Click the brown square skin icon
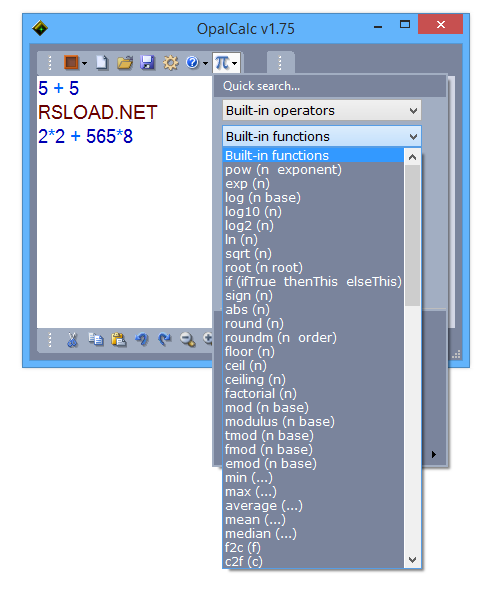This screenshot has height=599, width=491. tap(71, 62)
